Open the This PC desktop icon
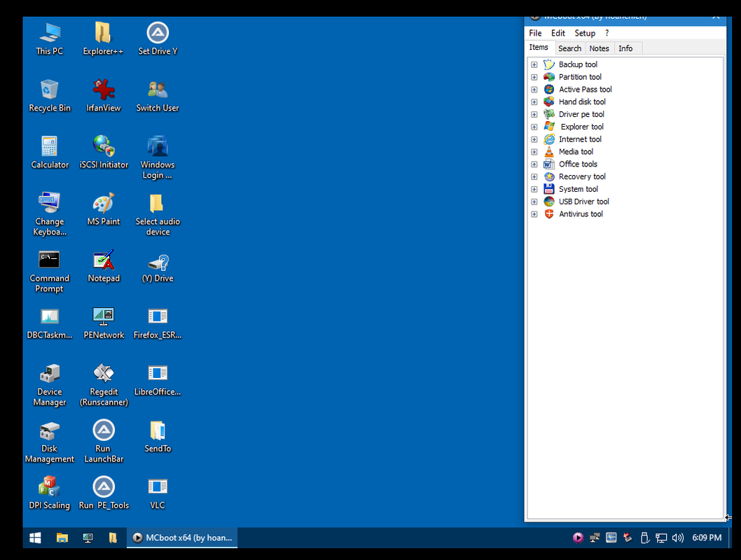The width and height of the screenshot is (741, 560). (50, 38)
